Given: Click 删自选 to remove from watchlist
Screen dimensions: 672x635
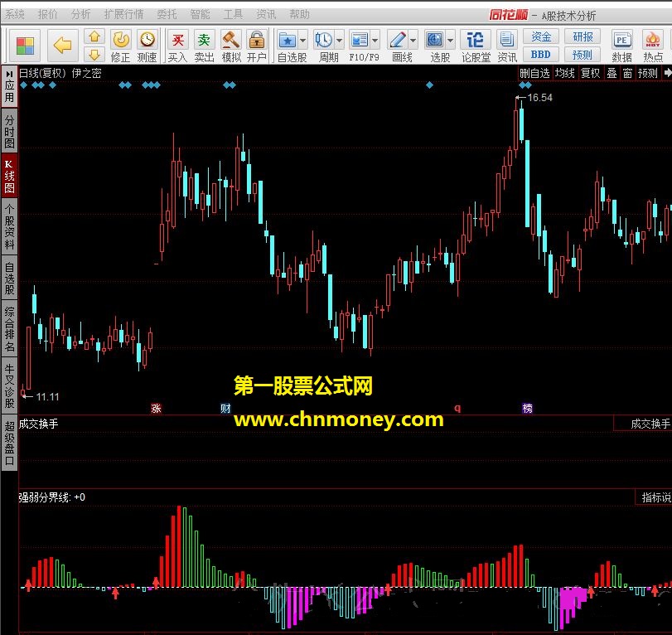Looking at the screenshot, I should click(534, 73).
